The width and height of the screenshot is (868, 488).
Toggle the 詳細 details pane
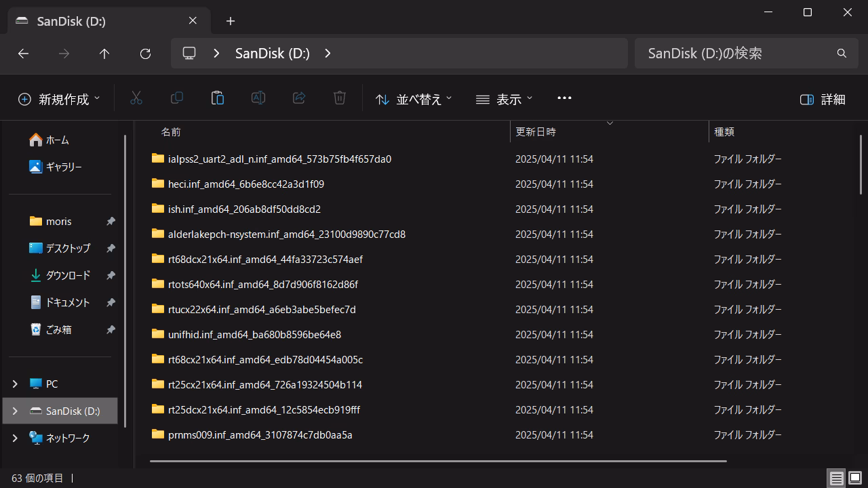(x=823, y=100)
